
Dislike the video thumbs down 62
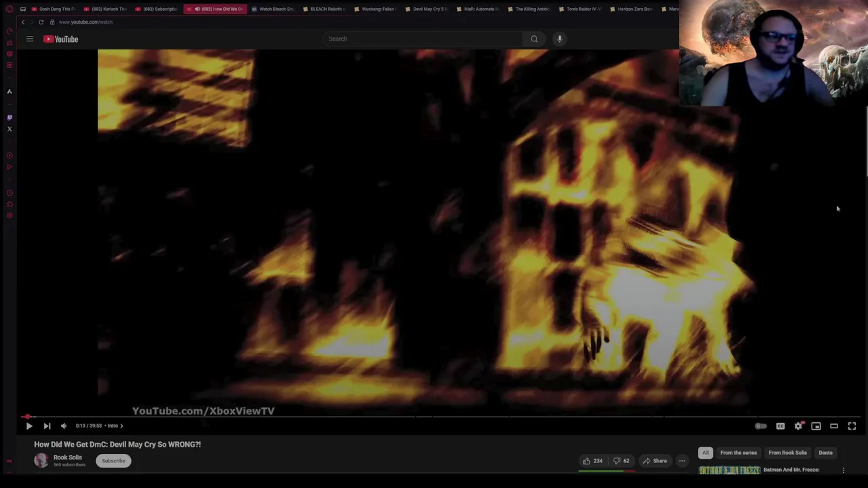621,461
